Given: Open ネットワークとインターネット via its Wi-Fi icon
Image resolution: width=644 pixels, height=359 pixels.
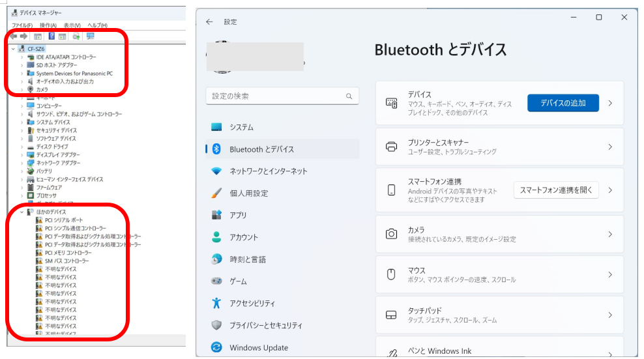Looking at the screenshot, I should (216, 171).
